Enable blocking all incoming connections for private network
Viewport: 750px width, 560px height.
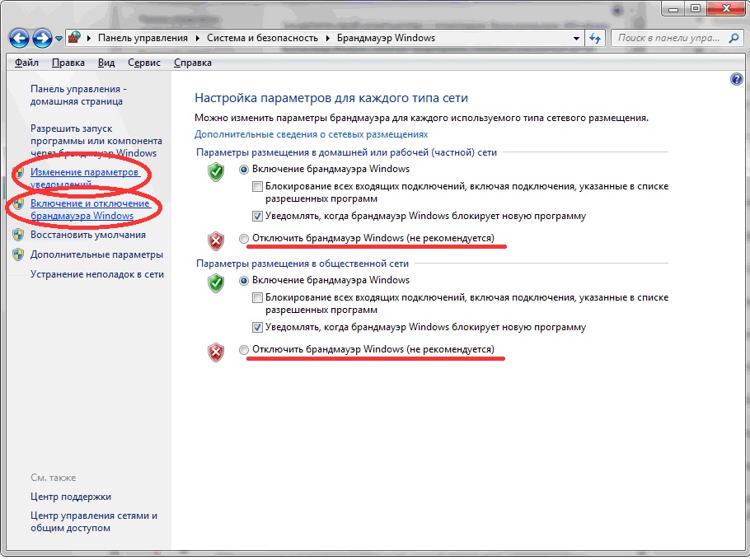click(258, 187)
